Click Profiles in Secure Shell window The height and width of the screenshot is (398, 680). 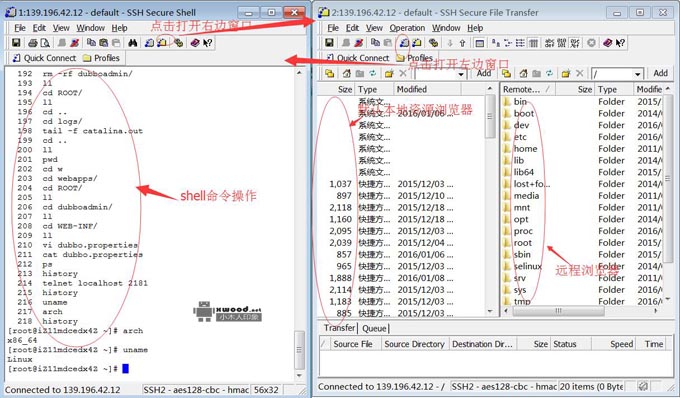pyautogui.click(x=101, y=58)
